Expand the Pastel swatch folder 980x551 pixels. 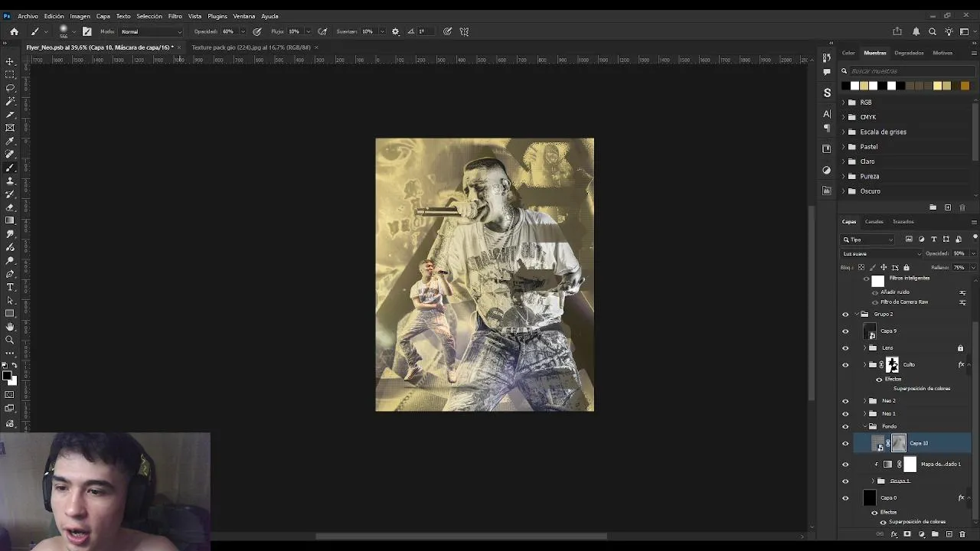[x=844, y=146]
